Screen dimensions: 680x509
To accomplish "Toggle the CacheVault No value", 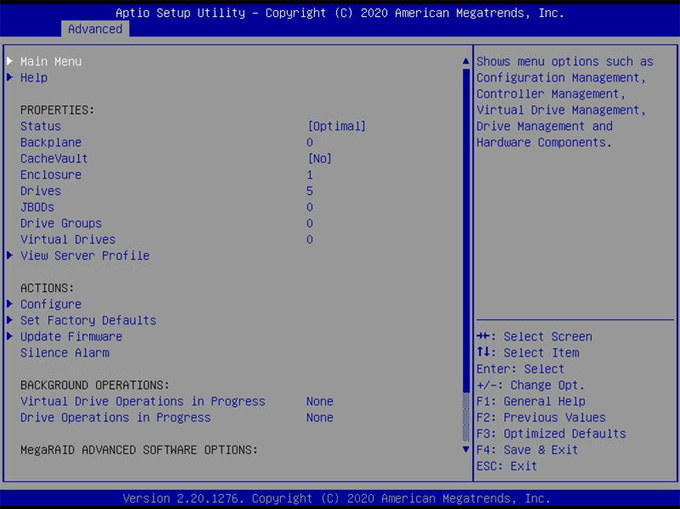I will (320, 159).
